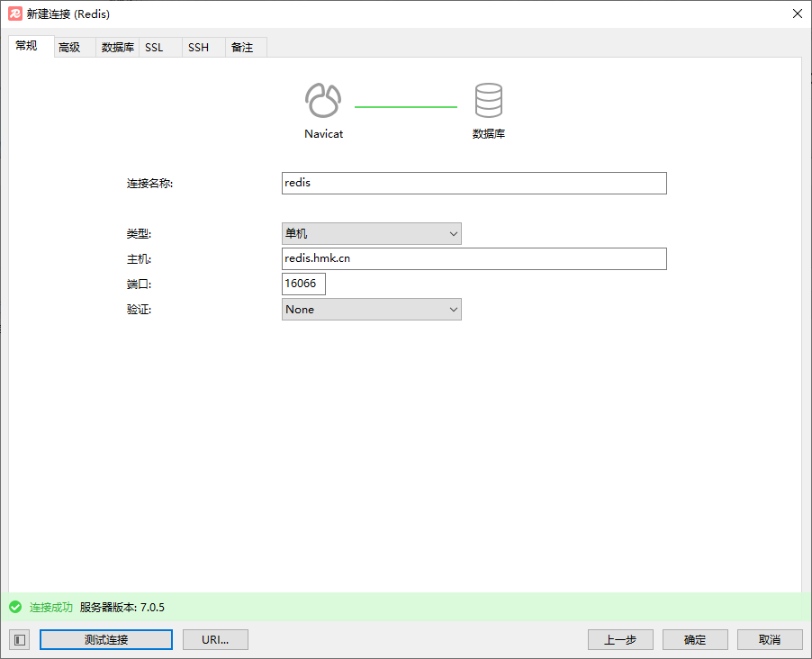This screenshot has height=659, width=812.
Task: Click the 服务器版本: 7.0.5 text
Action: tap(122, 607)
